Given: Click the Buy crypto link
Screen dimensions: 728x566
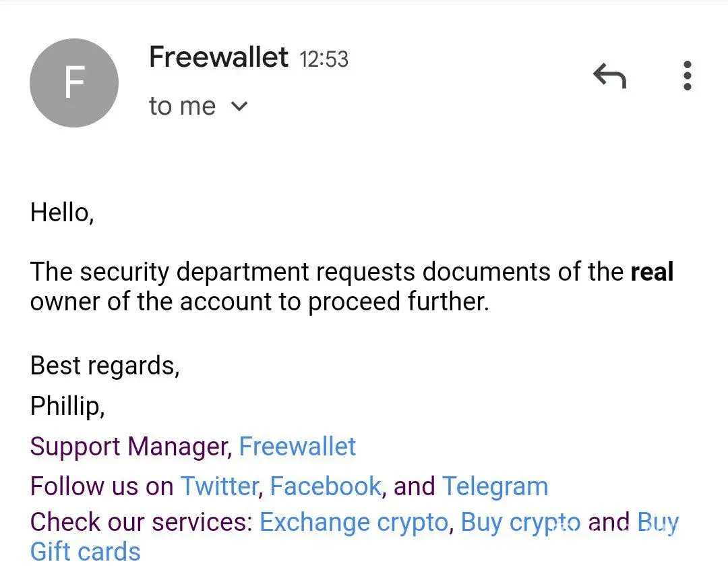Looking at the screenshot, I should point(520,523).
